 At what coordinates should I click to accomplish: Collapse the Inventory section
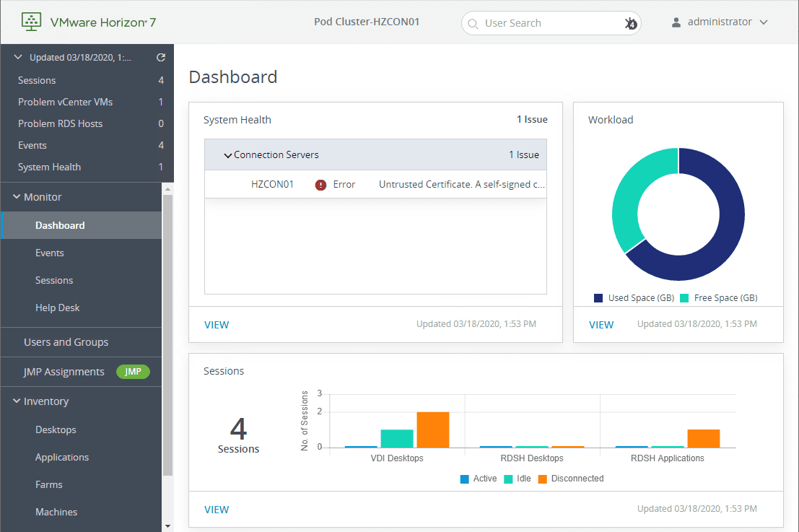coord(16,401)
